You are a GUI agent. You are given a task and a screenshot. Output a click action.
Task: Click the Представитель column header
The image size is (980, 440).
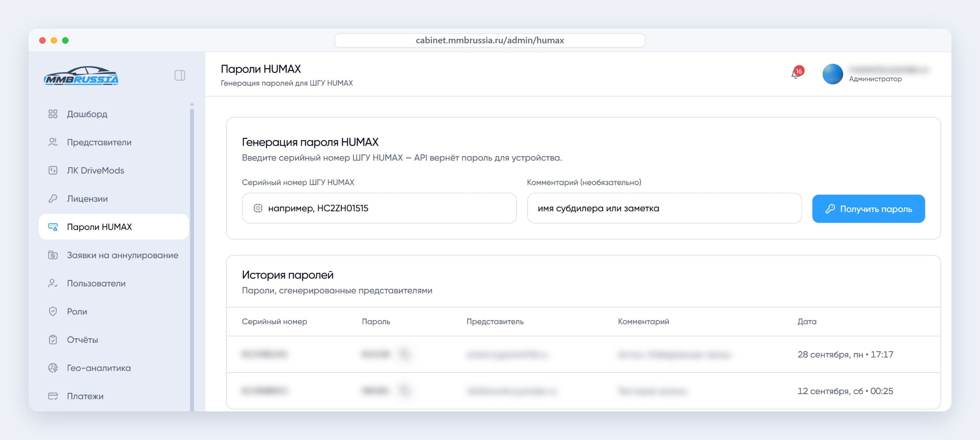click(x=495, y=322)
